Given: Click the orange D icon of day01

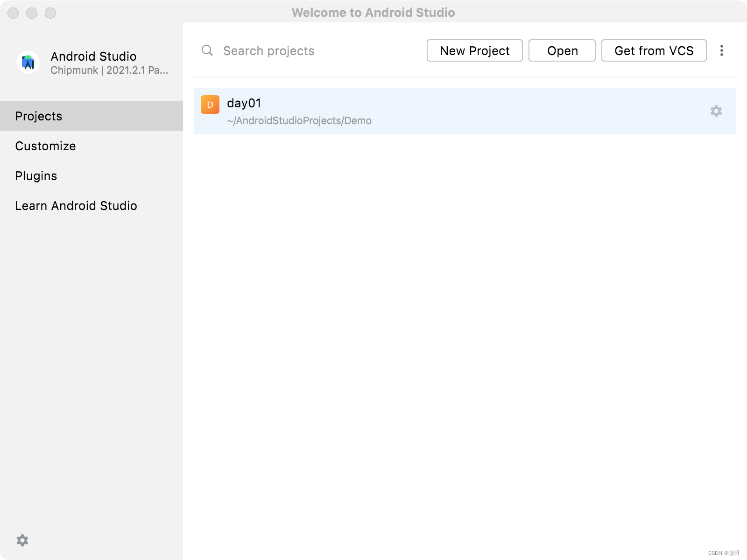Looking at the screenshot, I should (210, 105).
